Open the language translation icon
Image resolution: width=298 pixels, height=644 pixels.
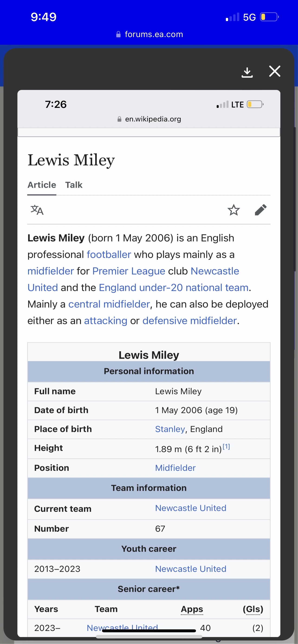37,210
